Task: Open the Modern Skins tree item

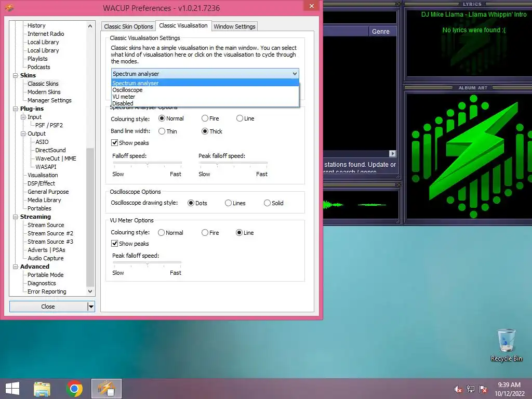Action: 44,92
